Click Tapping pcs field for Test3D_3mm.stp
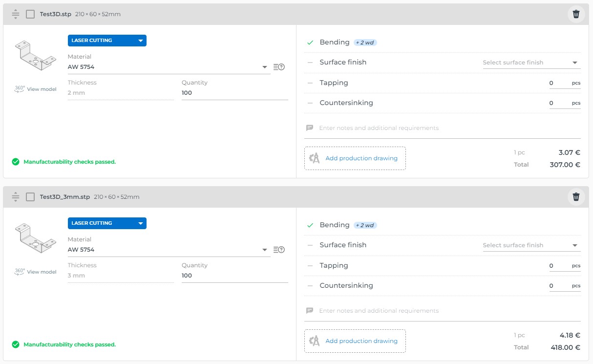This screenshot has height=364, width=593. pos(565,266)
